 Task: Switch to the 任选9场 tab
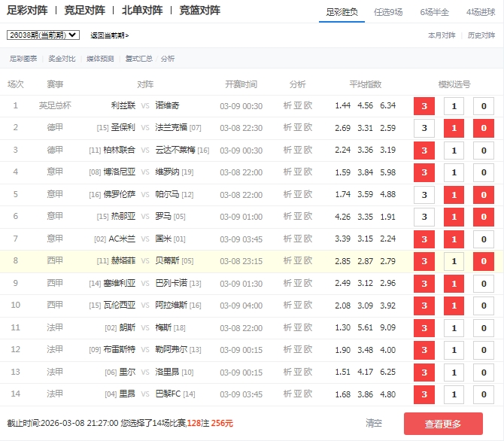pos(388,11)
